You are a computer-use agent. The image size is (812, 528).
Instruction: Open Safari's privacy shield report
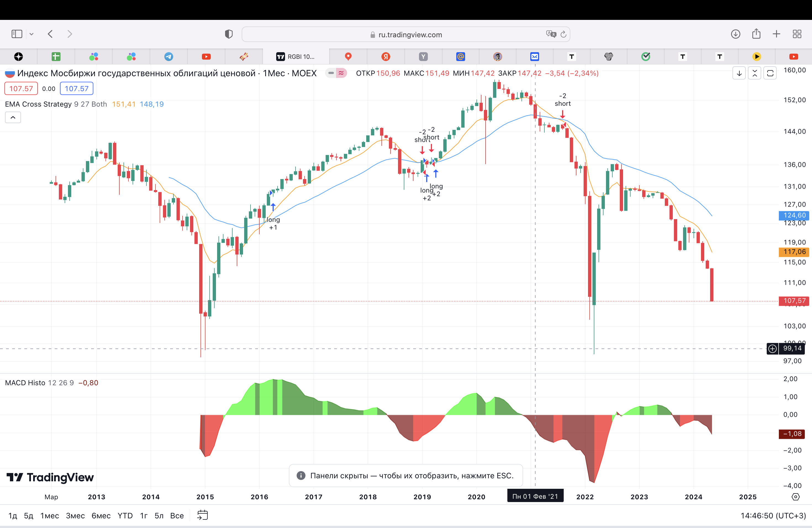pos(229,34)
